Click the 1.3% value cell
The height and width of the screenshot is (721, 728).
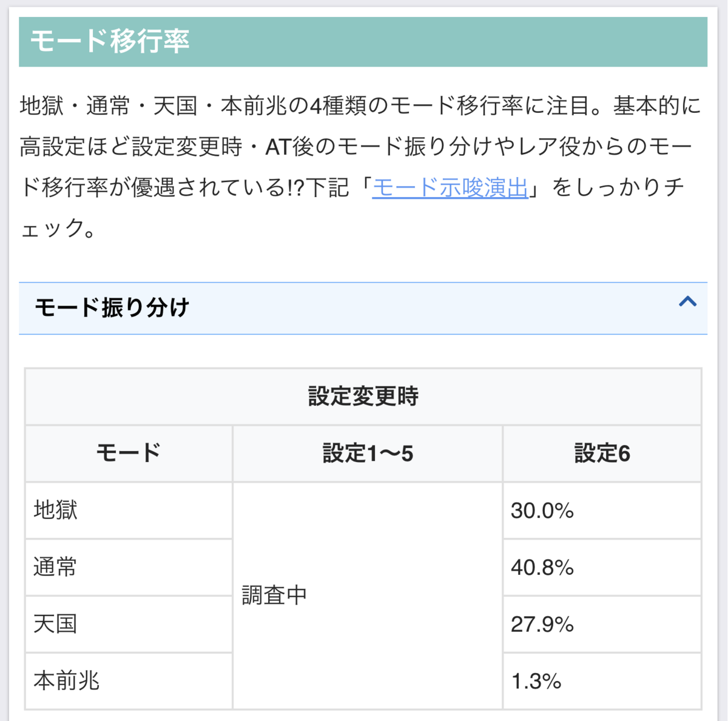(602, 681)
